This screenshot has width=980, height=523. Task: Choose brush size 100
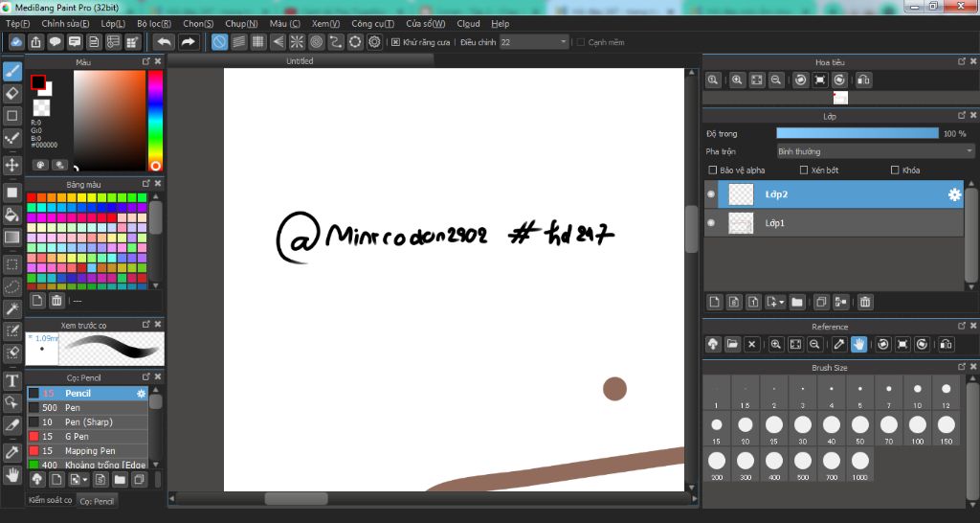(918, 428)
